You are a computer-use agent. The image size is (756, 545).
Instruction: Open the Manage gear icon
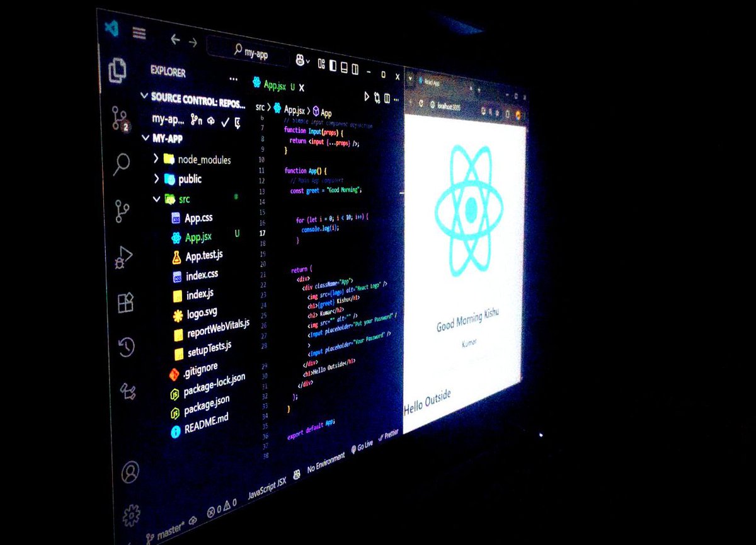tap(131, 515)
